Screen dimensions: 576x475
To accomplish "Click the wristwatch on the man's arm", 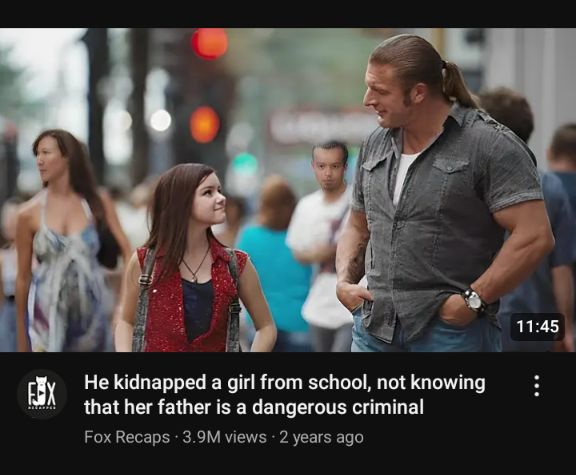I will 475,300.
